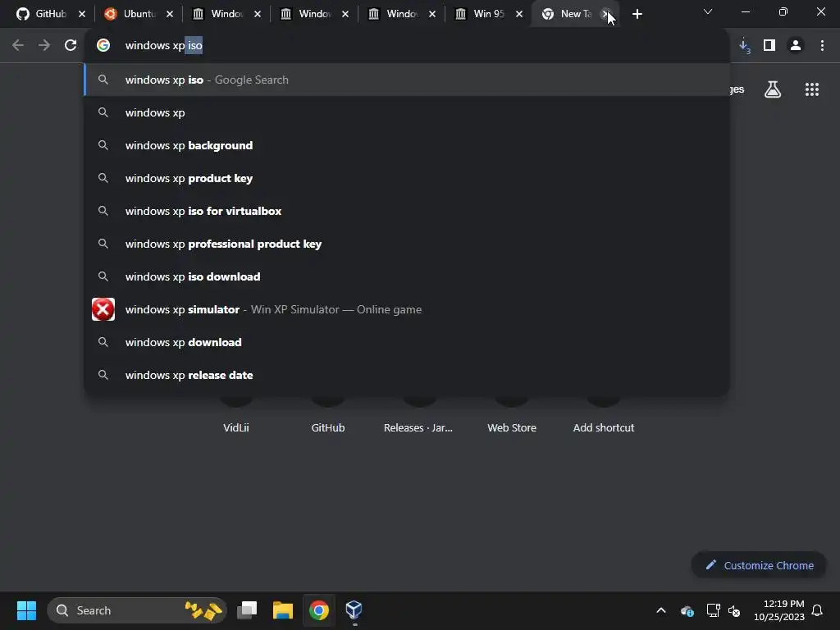Open the Google apps grid
This screenshot has width=840, height=630.
click(x=812, y=89)
